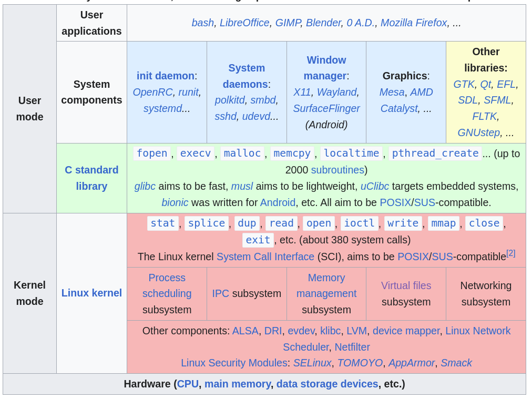
Task: Open the ioctl system call link
Action: click(359, 223)
